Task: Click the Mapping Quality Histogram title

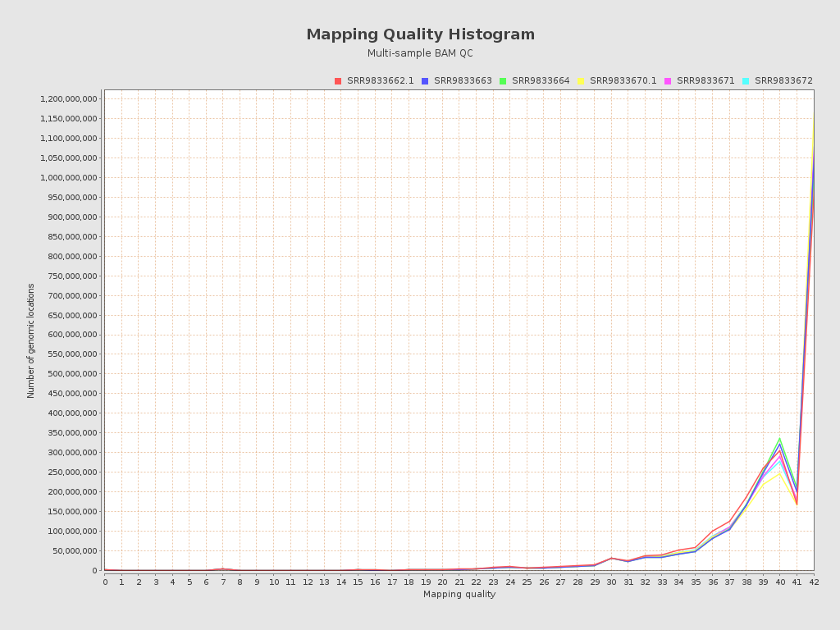Action: point(420,34)
